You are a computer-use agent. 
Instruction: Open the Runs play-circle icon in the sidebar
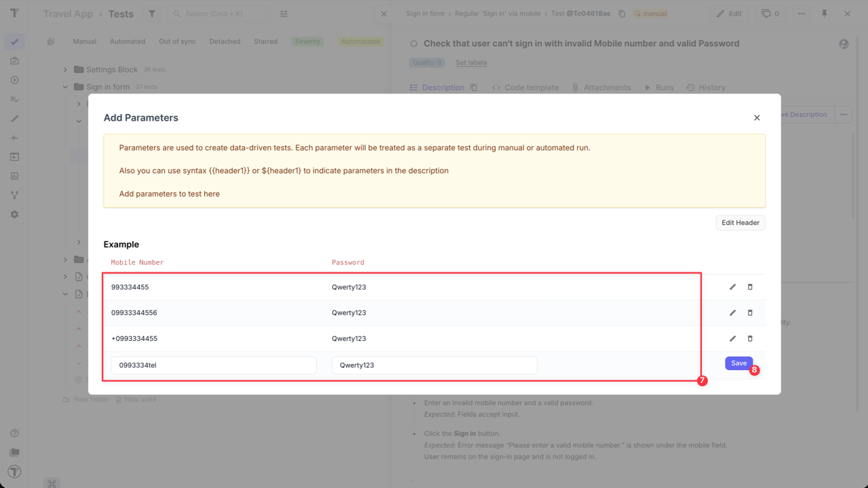pos(14,80)
